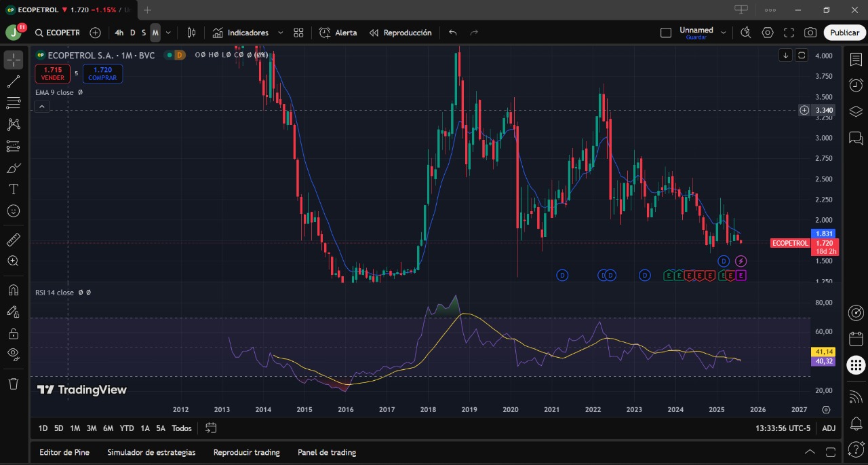Open the object tree layers panel
The image size is (868, 465).
point(856,111)
